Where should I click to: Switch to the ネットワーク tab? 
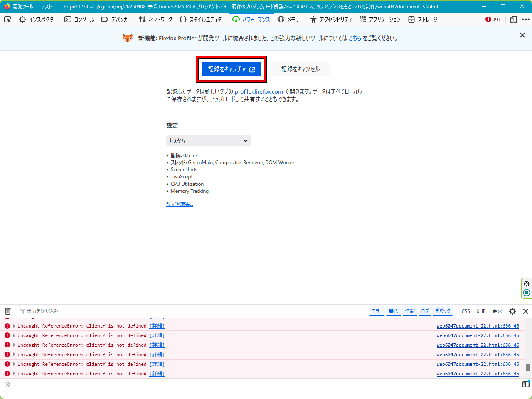tap(155, 20)
